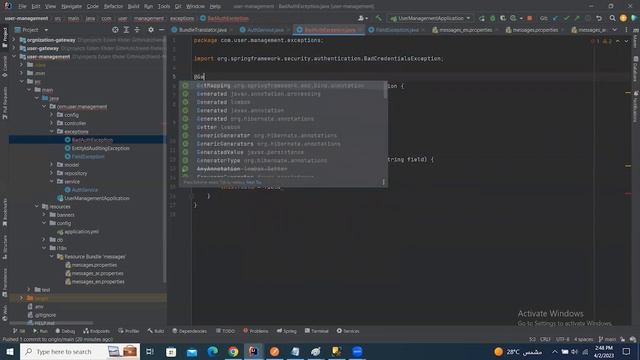640x360 pixels.
Task: Open the Refactor menu
Action: pos(113,6)
